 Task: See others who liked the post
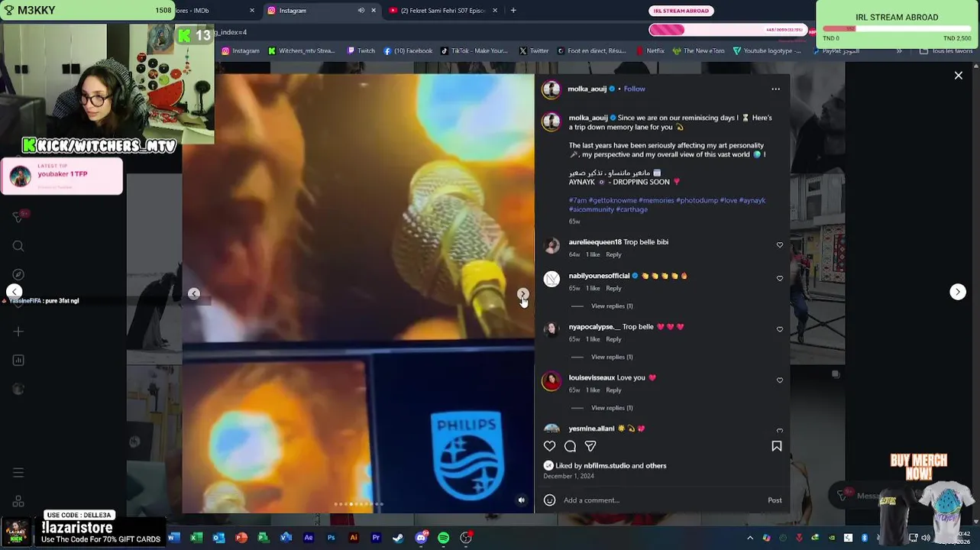coord(656,466)
